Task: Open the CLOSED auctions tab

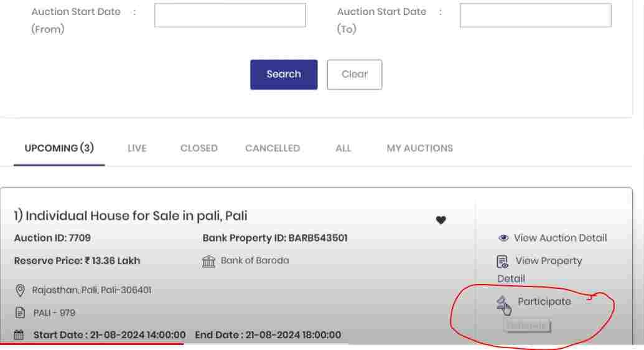Action: tap(198, 148)
